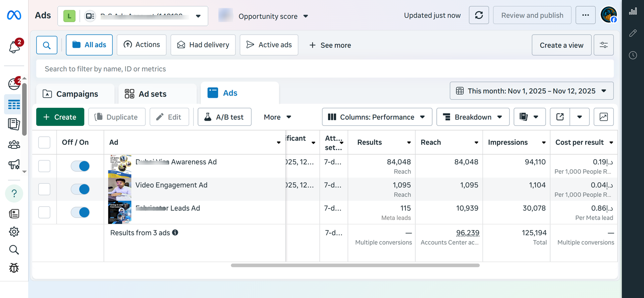Click the Results from 3 ads info icon
The width and height of the screenshot is (644, 298).
click(x=175, y=232)
